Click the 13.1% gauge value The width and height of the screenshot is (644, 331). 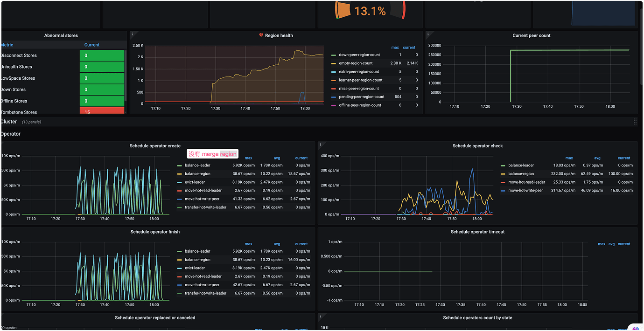pyautogui.click(x=370, y=11)
